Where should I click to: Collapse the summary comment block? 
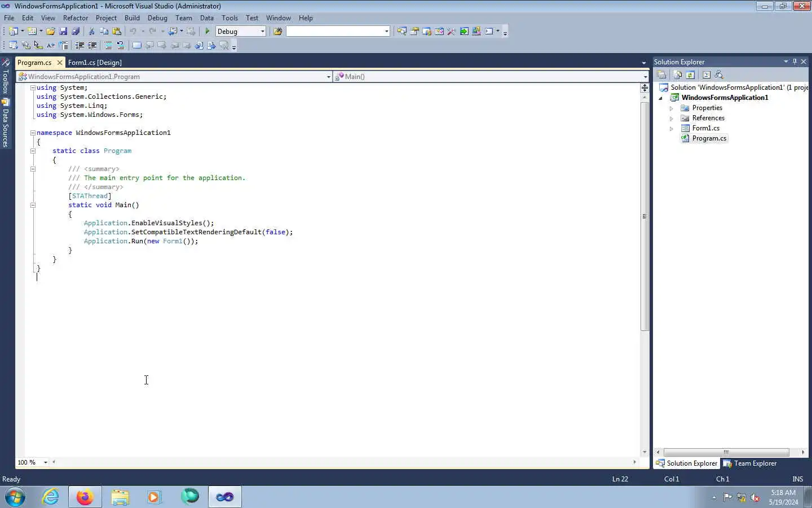coord(33,169)
